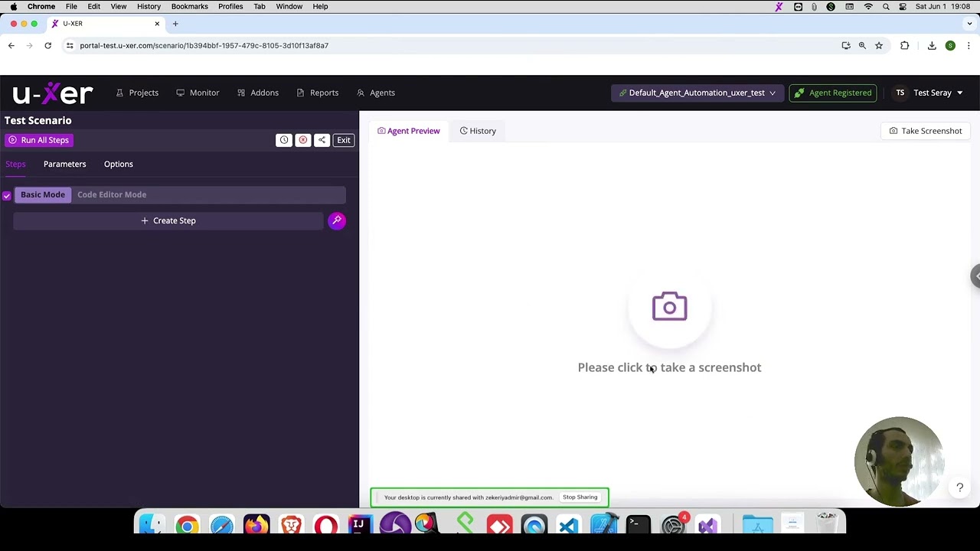Switch to Basic Mode
This screenshot has width=980, height=551.
pos(43,194)
